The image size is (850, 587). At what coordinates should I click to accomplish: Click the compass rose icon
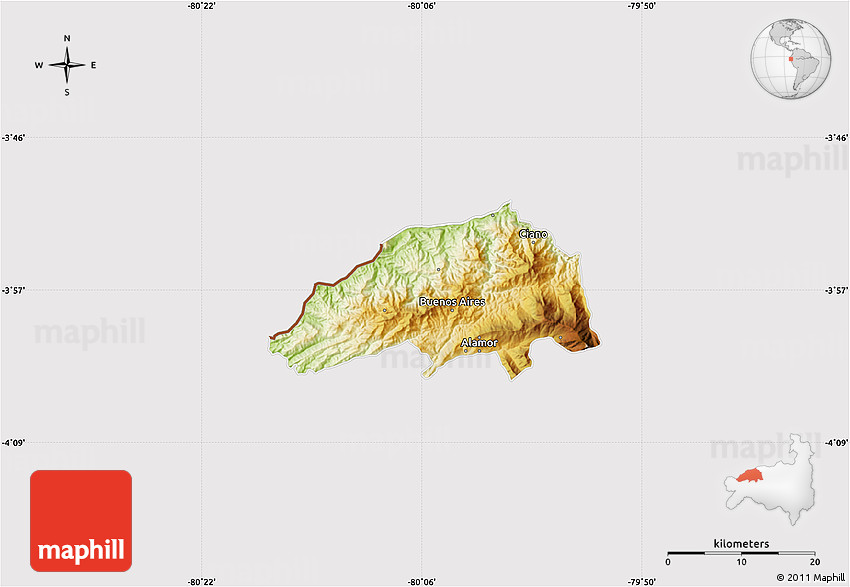point(67,65)
